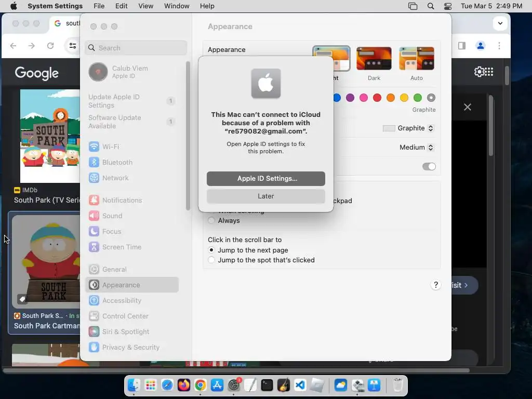The image size is (532, 399).
Task: Go back in Chrome window
Action: pyautogui.click(x=13, y=46)
